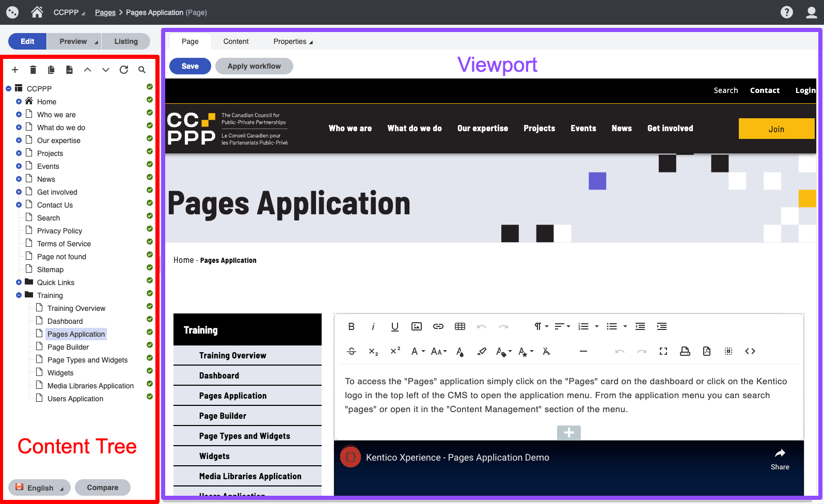Insert a hyperlink in the editor
The width and height of the screenshot is (824, 504).
[x=438, y=326]
